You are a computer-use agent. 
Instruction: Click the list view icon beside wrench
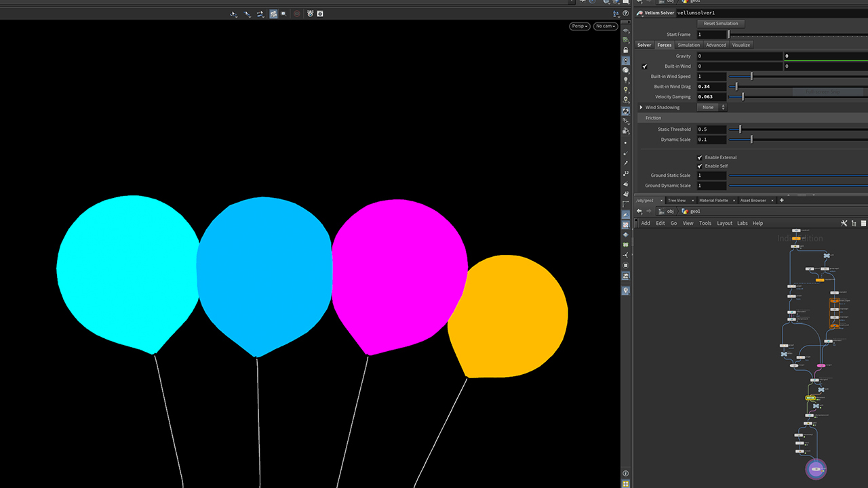855,223
